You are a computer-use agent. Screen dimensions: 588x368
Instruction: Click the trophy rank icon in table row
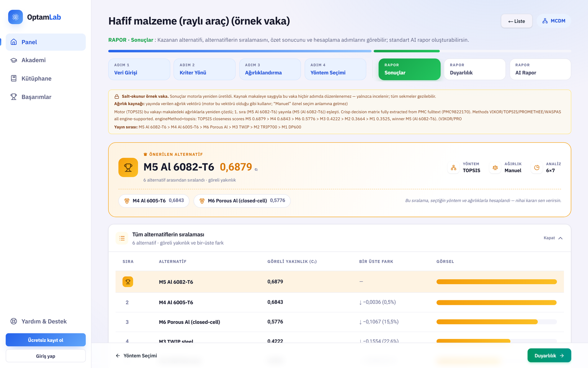[128, 282]
